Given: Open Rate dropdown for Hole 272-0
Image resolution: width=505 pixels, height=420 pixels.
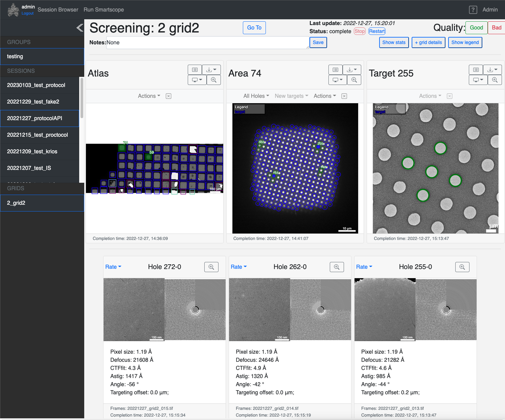Looking at the screenshot, I should point(113,267).
